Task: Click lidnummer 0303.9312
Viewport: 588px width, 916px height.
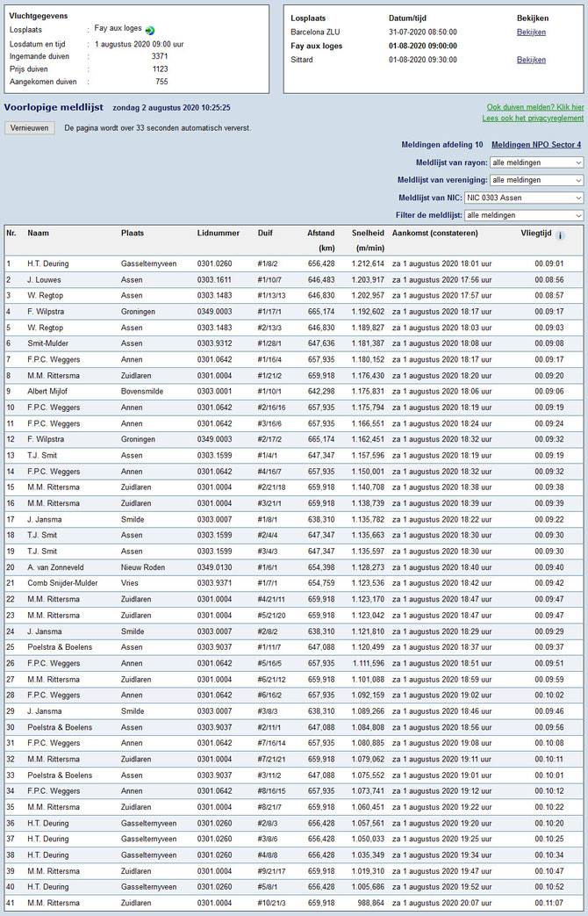Action: [214, 343]
